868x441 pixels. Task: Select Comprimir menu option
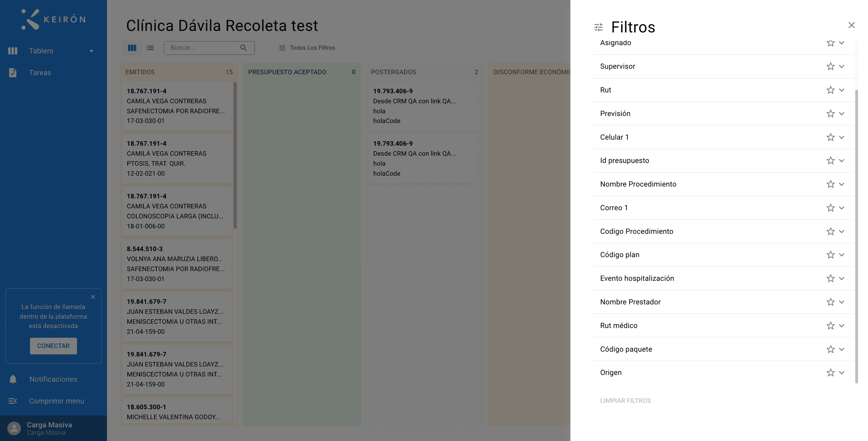pyautogui.click(x=53, y=401)
